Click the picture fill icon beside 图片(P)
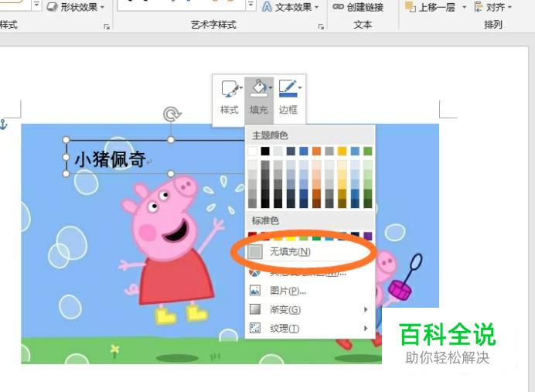This screenshot has width=535, height=392. tap(255, 291)
